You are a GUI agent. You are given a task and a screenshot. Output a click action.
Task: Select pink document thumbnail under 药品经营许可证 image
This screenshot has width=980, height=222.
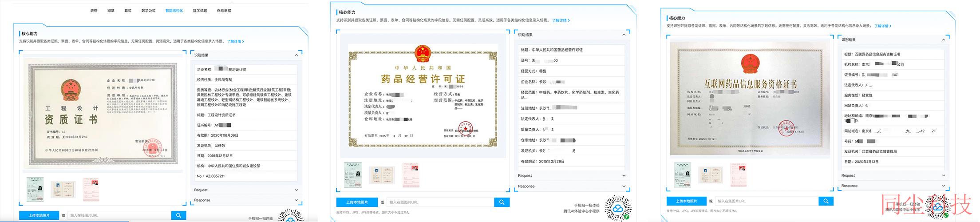411,175
